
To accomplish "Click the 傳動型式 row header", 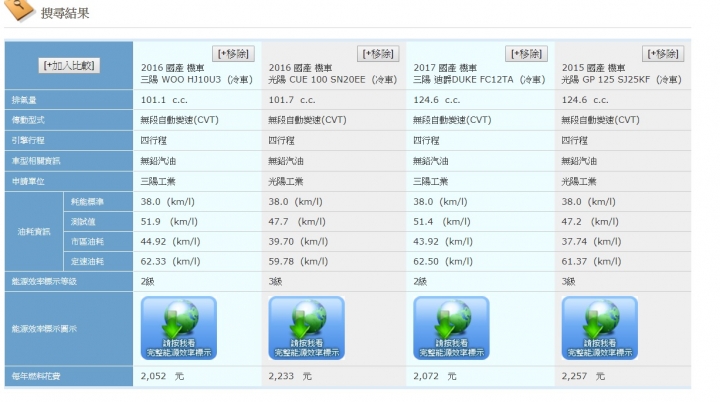I will [x=69, y=120].
